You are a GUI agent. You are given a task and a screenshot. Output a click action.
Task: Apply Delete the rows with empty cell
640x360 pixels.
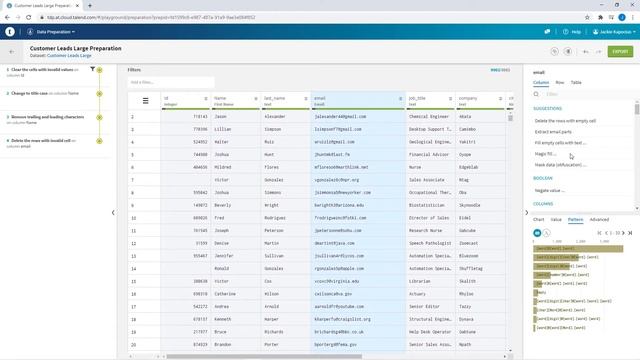point(565,121)
